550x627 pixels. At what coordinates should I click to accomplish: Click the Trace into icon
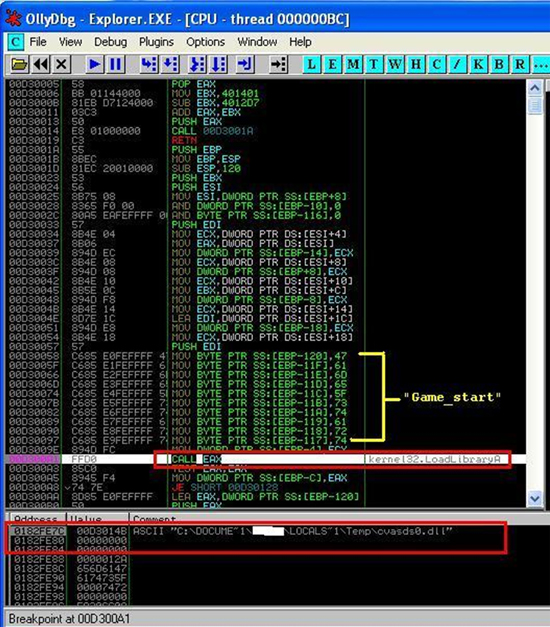(x=197, y=64)
